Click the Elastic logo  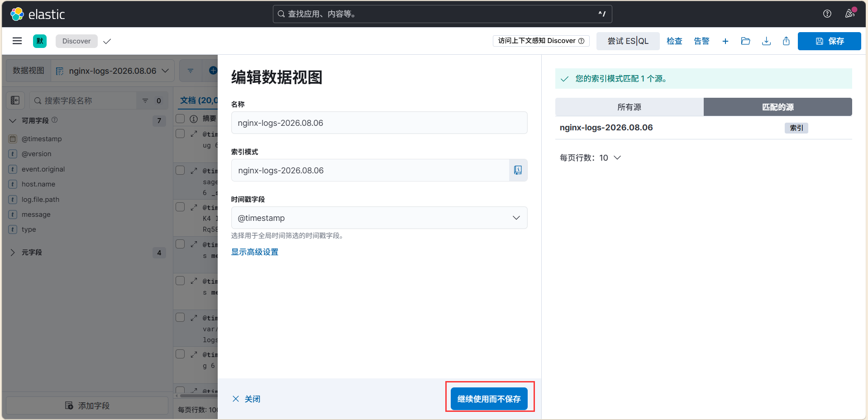click(x=38, y=14)
